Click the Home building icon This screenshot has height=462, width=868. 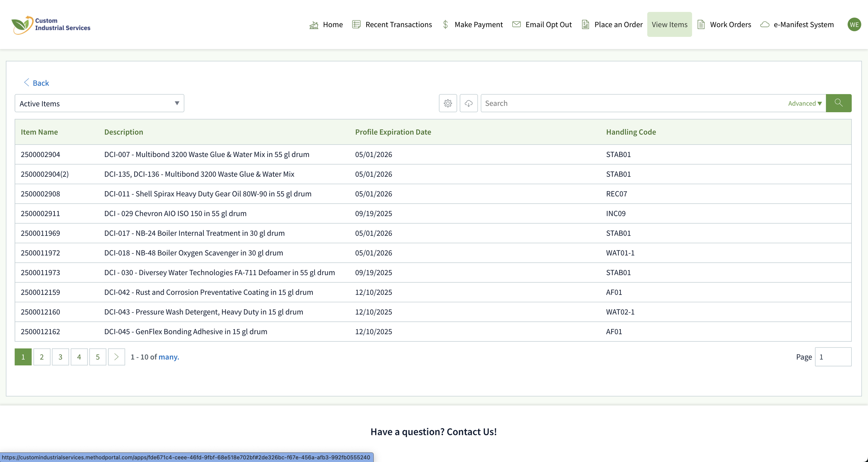pyautogui.click(x=314, y=25)
